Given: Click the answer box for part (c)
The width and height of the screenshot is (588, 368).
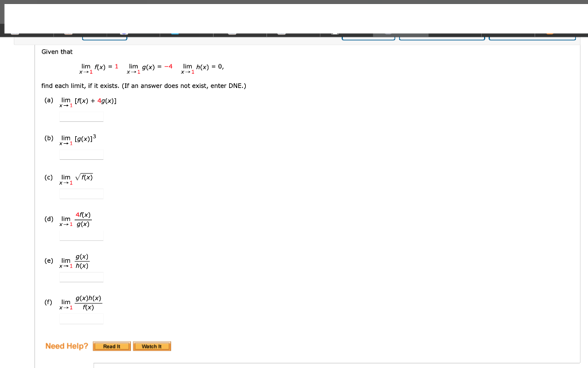Looking at the screenshot, I should [81, 194].
